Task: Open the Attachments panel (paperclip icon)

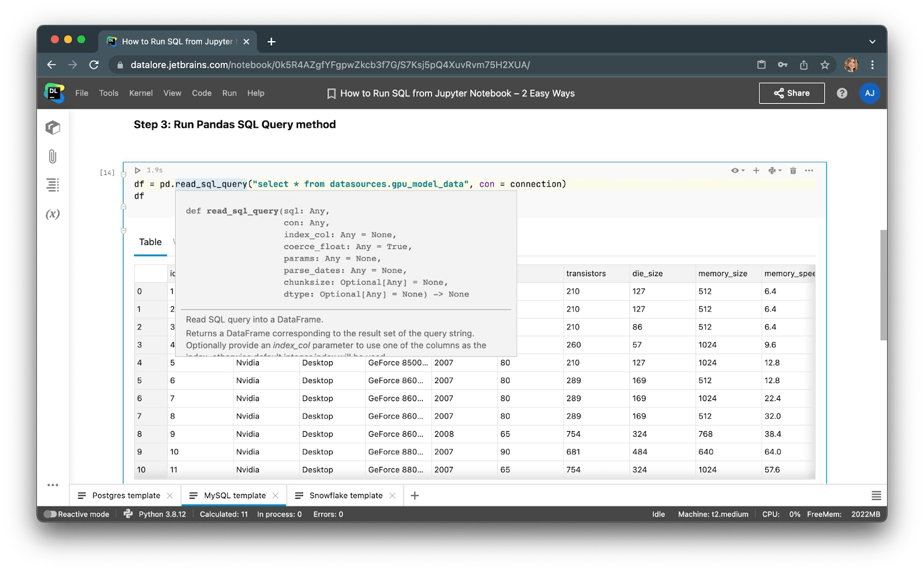Action: tap(53, 155)
